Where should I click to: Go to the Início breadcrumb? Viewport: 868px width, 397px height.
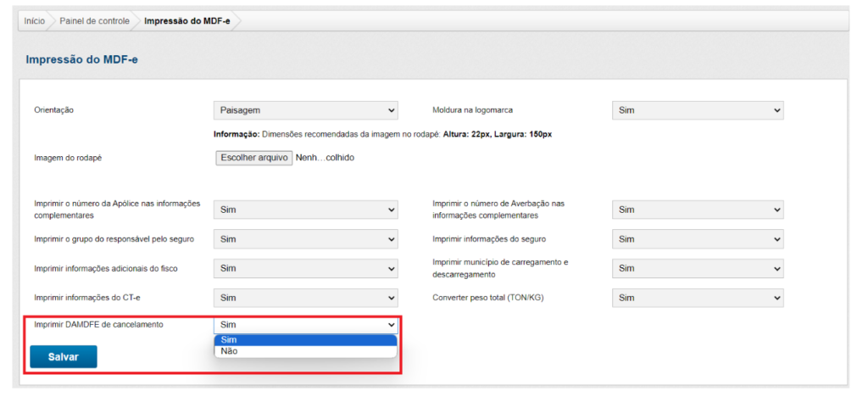click(x=34, y=20)
